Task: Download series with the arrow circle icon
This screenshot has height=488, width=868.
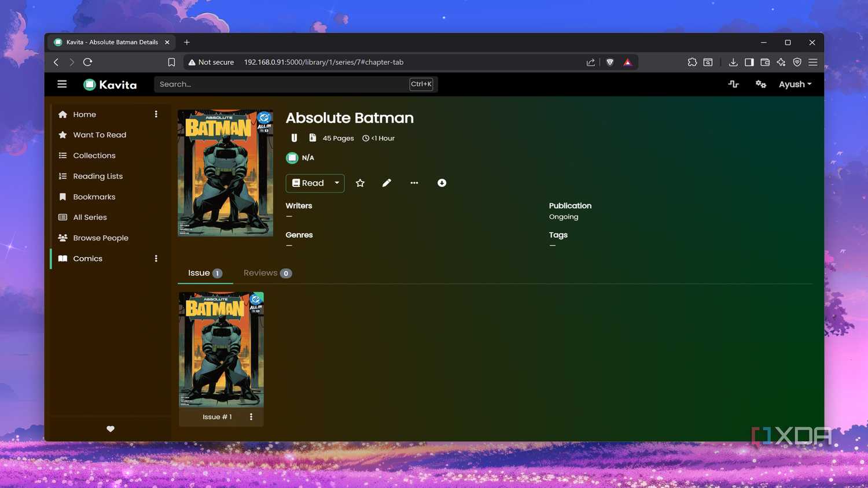Action: [442, 183]
